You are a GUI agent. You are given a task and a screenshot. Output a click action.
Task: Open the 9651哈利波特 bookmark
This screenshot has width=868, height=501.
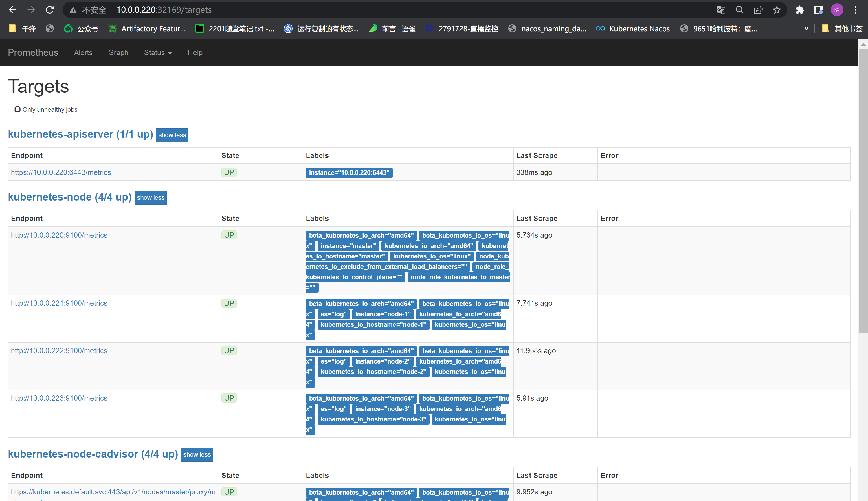[x=719, y=29]
